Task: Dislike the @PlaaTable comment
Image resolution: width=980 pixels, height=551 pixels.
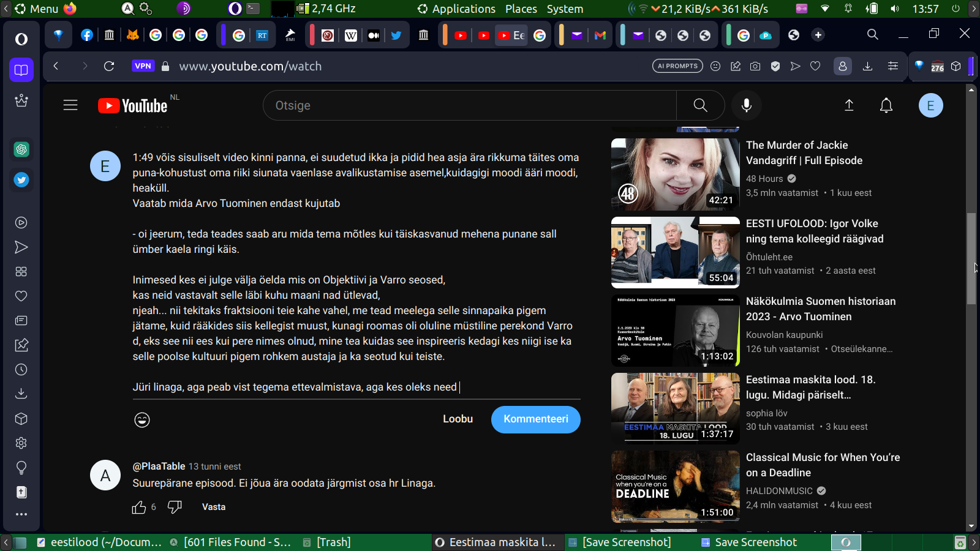Action: point(175,507)
